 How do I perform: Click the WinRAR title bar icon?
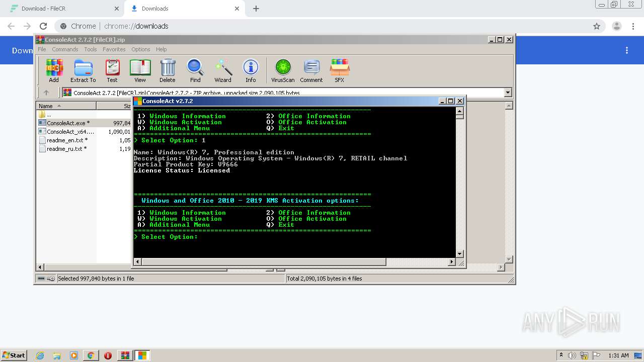pos(40,40)
